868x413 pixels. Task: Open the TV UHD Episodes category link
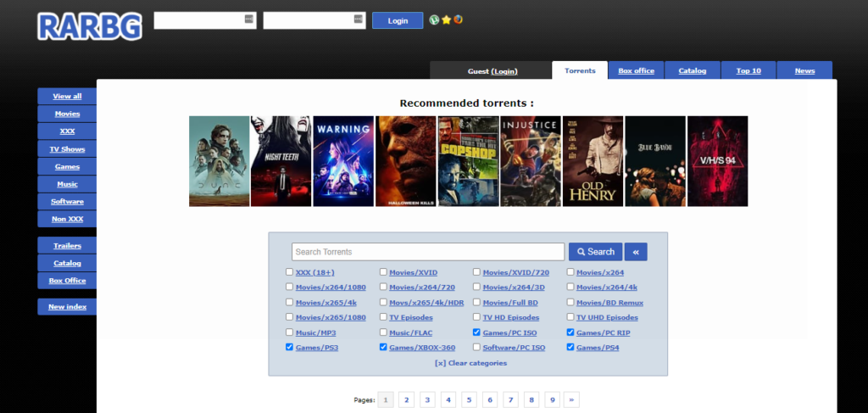(607, 318)
